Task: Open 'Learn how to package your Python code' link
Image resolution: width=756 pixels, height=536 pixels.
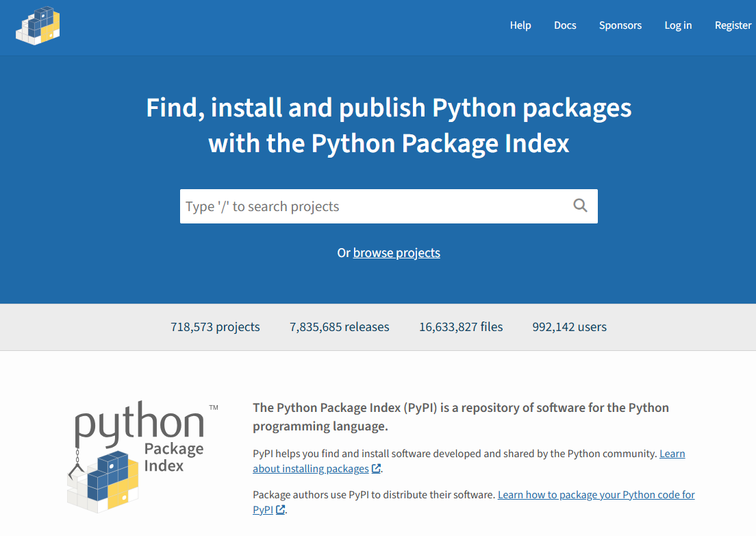Action: [x=596, y=495]
